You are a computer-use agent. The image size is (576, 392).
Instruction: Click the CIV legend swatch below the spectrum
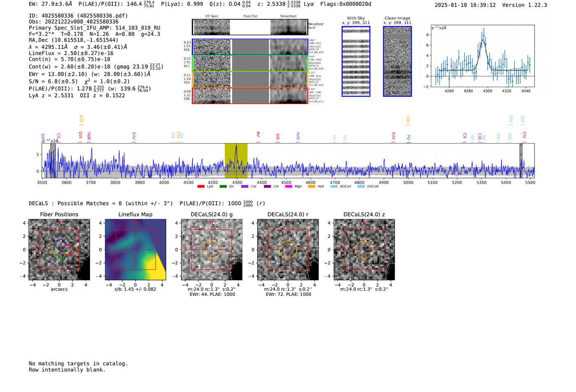click(x=245, y=186)
